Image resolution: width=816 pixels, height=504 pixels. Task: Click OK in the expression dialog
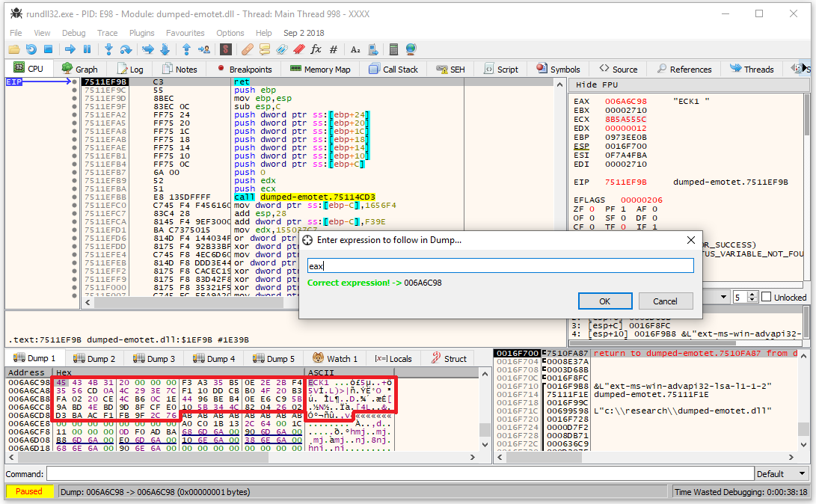point(604,301)
